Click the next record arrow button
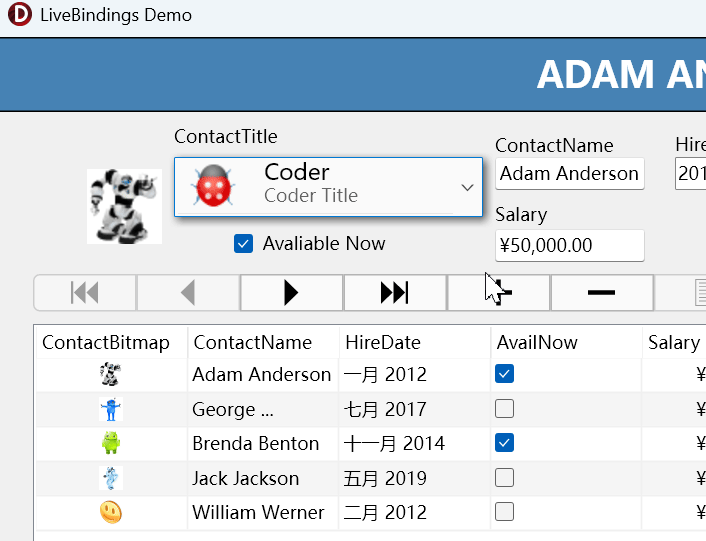 (291, 293)
